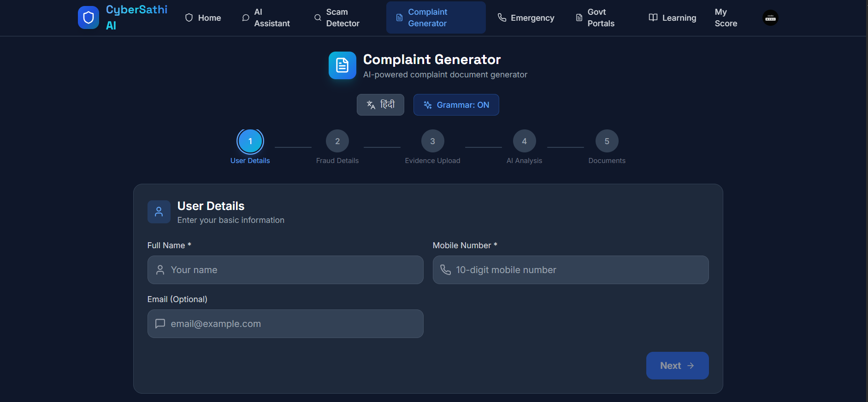Click the phone icon in Mobile Number field
Screen dimensions: 868x402
coord(445,270)
